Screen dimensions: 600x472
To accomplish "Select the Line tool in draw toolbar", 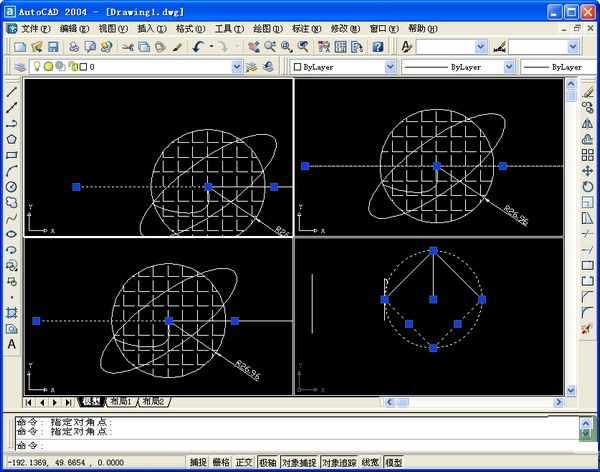I will click(x=11, y=92).
